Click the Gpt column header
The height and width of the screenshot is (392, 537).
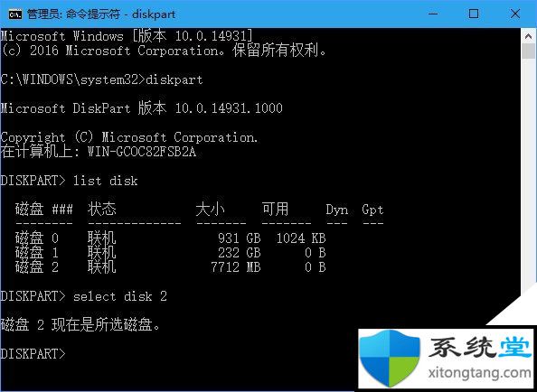click(x=372, y=210)
